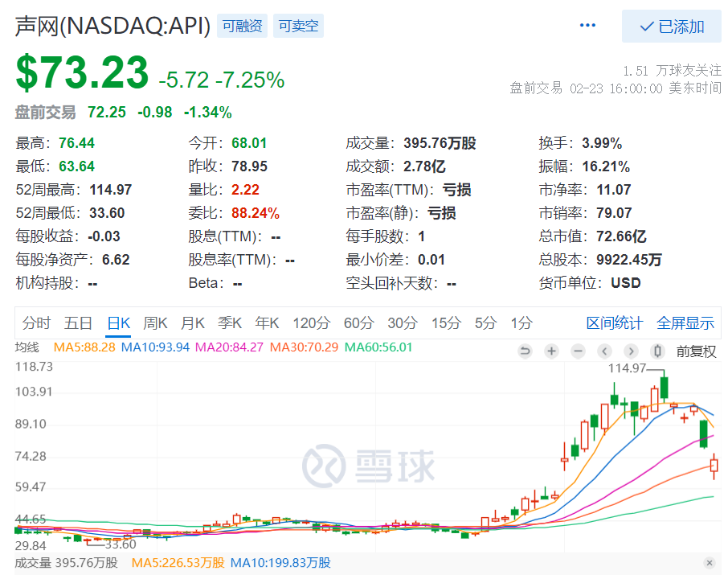The height and width of the screenshot is (575, 728).
Task: Click the 可卖空 tag
Action: pos(299,26)
